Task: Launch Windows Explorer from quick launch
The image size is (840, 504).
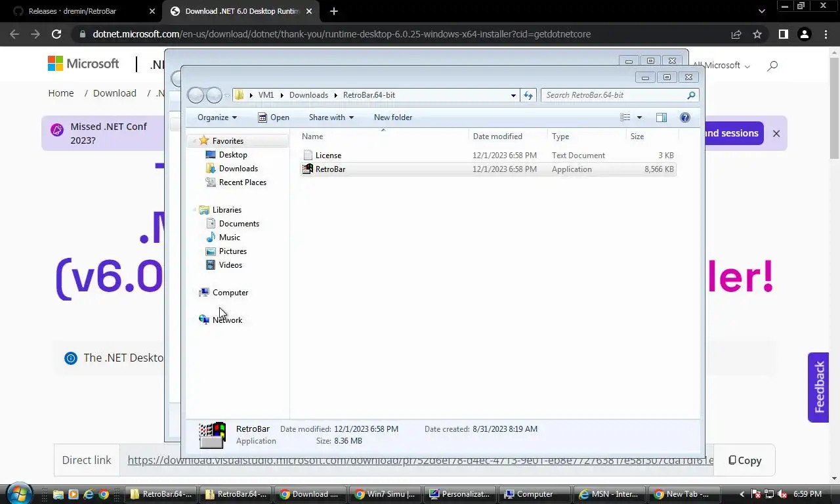Action: (x=58, y=494)
